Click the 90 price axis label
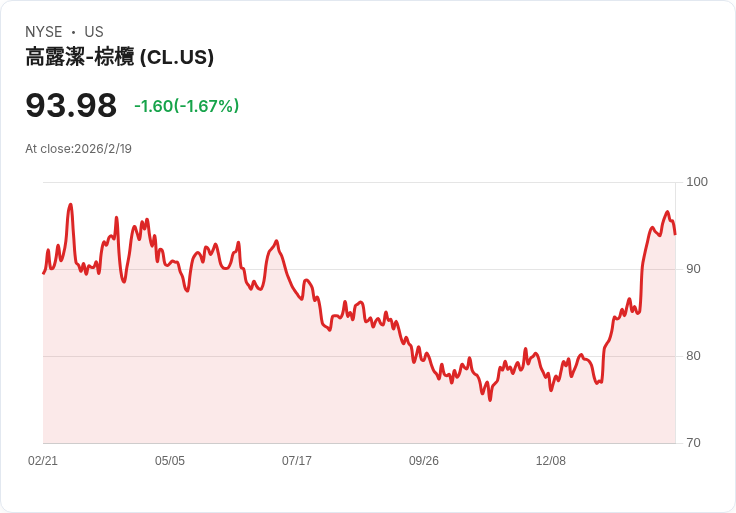The width and height of the screenshot is (736, 513). 693,269
